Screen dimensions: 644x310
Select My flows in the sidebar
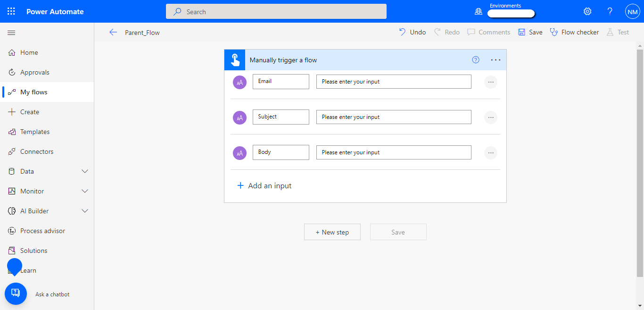pos(47,92)
